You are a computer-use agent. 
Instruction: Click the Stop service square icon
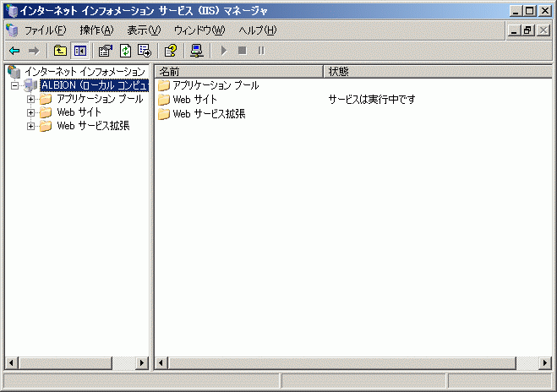(x=243, y=51)
